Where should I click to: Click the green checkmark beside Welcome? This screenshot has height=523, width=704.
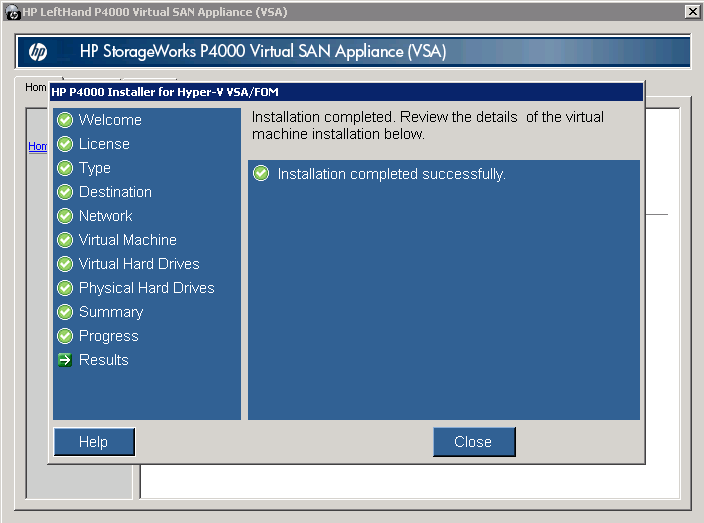[x=65, y=120]
